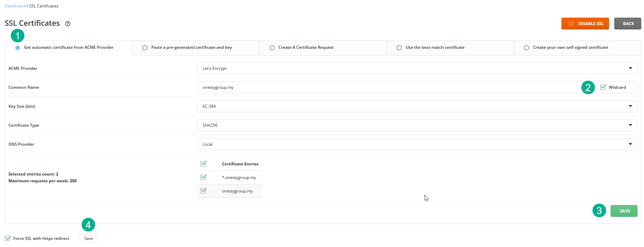Click the Common Name input field
Viewport: 644px width, 247px height.
pos(389,87)
